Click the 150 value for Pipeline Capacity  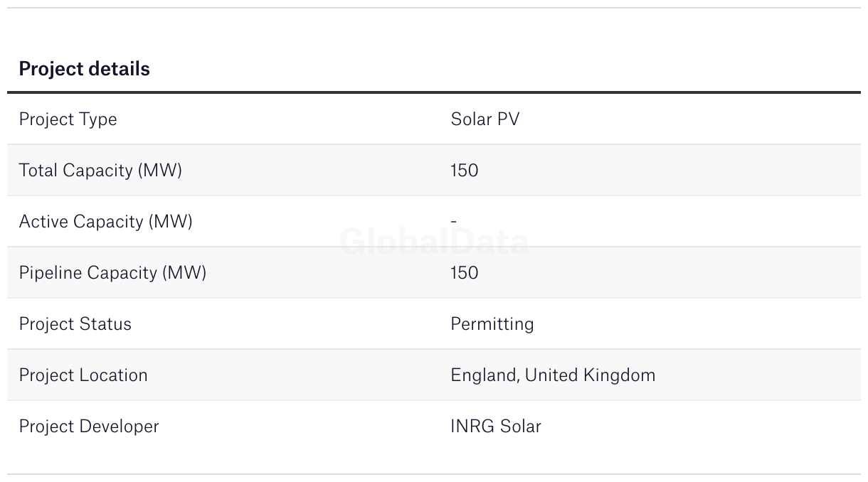click(x=464, y=273)
